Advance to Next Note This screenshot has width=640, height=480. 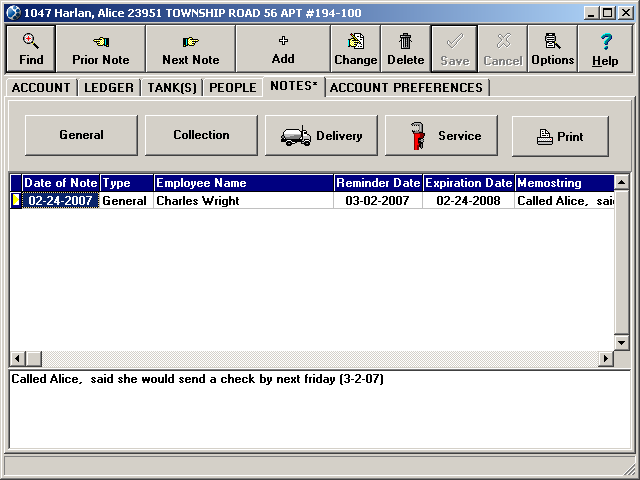tap(190, 49)
